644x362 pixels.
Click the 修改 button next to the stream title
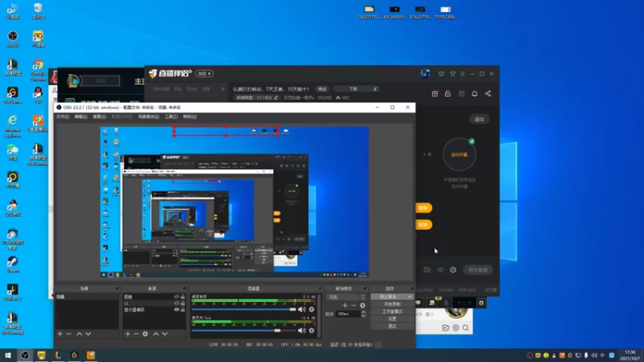point(322,88)
